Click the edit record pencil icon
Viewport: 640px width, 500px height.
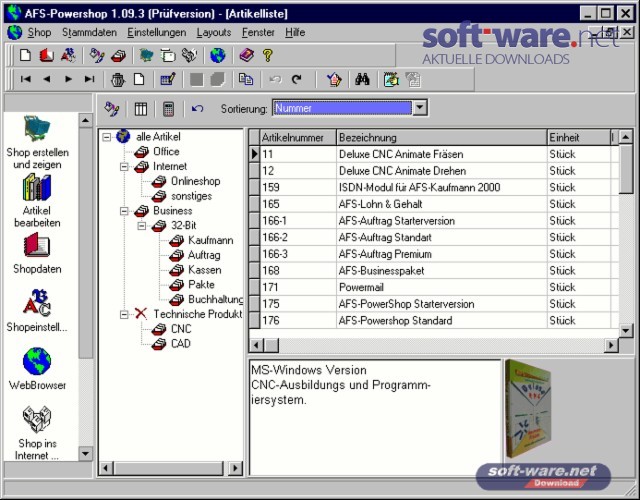(x=168, y=79)
